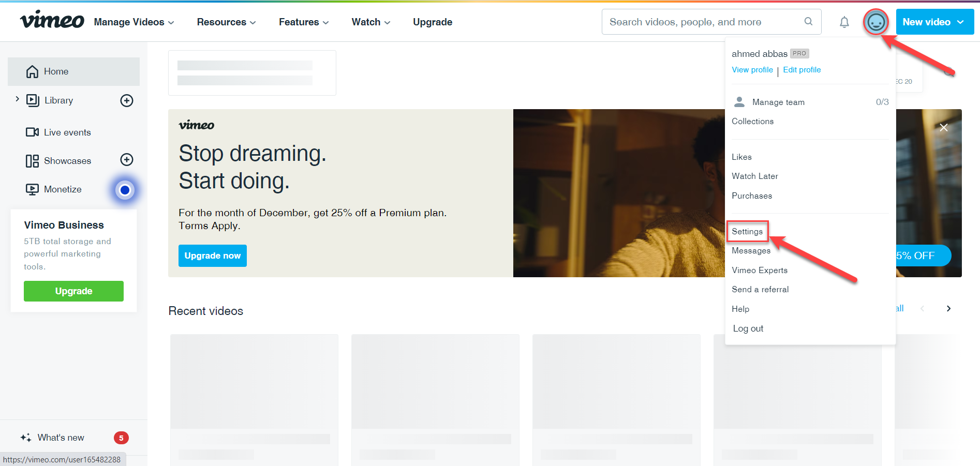This screenshot has width=980, height=466.
Task: Click the Vimeo Business heading
Action: (64, 225)
